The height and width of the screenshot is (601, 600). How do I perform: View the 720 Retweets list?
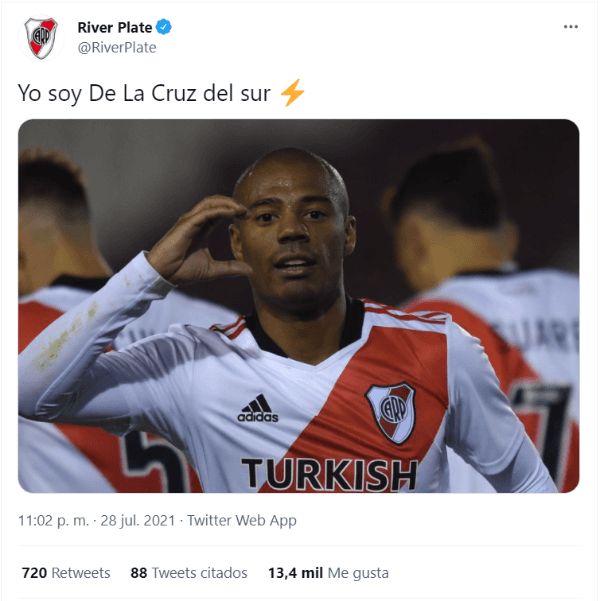[66, 573]
